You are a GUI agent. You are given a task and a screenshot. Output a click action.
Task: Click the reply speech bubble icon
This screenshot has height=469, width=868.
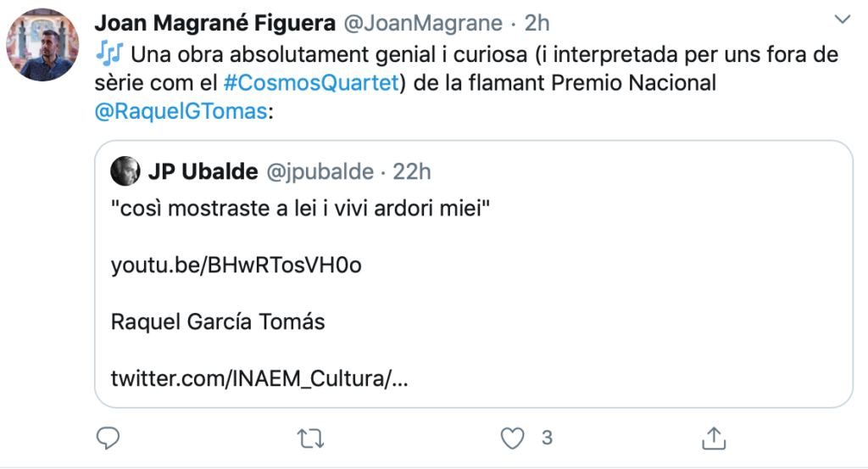(x=108, y=438)
